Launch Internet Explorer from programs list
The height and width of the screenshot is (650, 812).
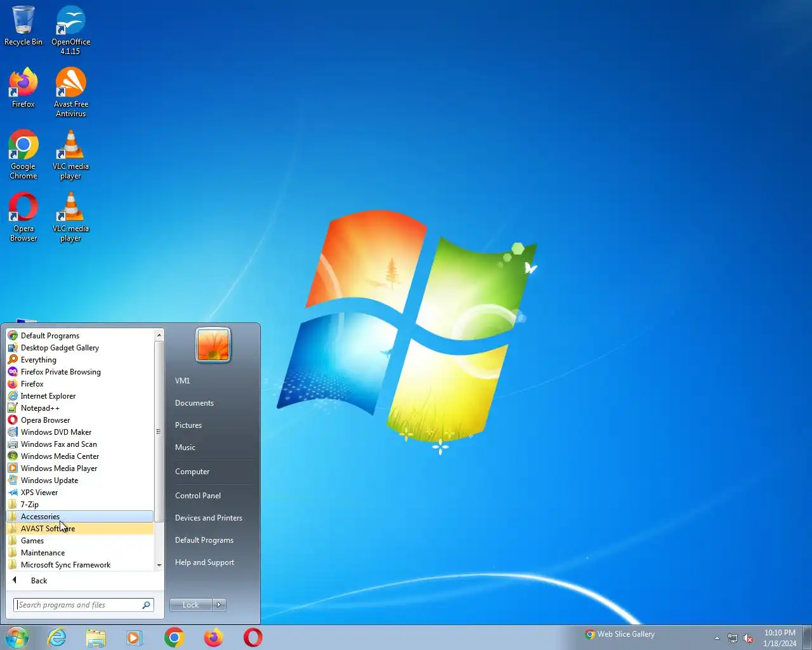(80, 395)
